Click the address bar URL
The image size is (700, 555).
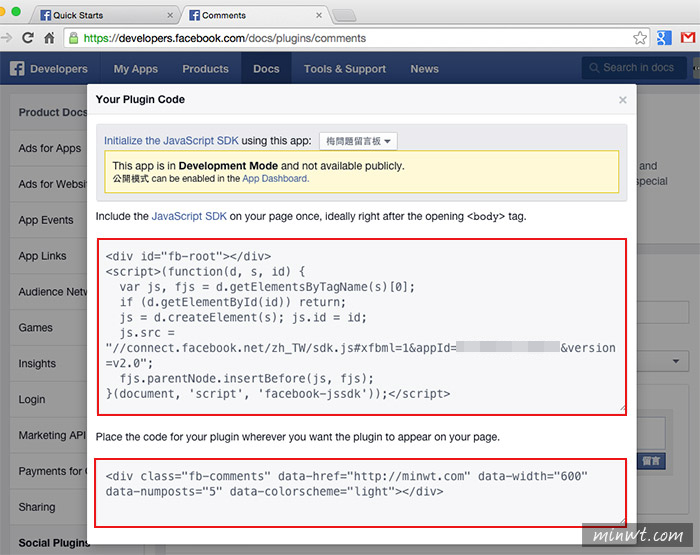point(225,38)
